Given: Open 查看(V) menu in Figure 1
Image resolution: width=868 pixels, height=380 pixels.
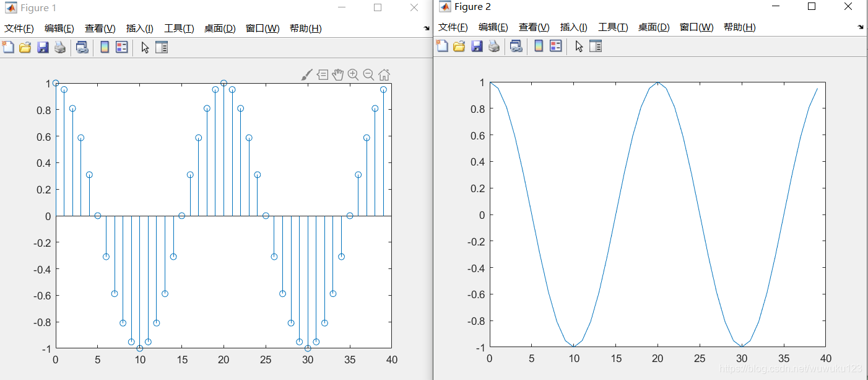Looking at the screenshot, I should [x=100, y=29].
